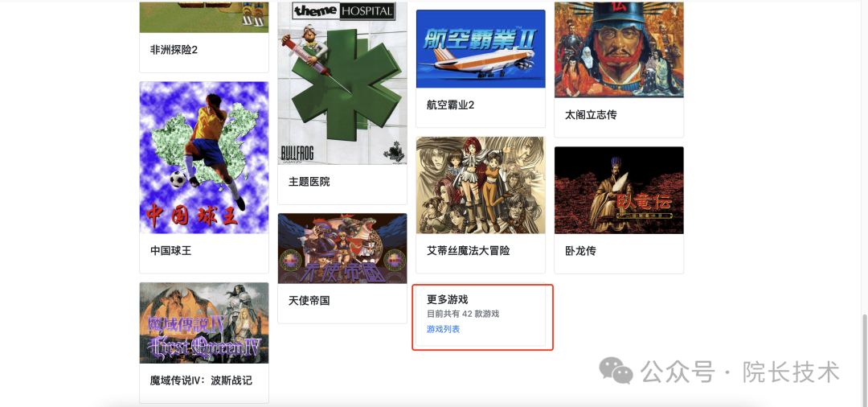Open the 游戏列表 link
Image resolution: width=868 pixels, height=407 pixels.
click(x=443, y=329)
